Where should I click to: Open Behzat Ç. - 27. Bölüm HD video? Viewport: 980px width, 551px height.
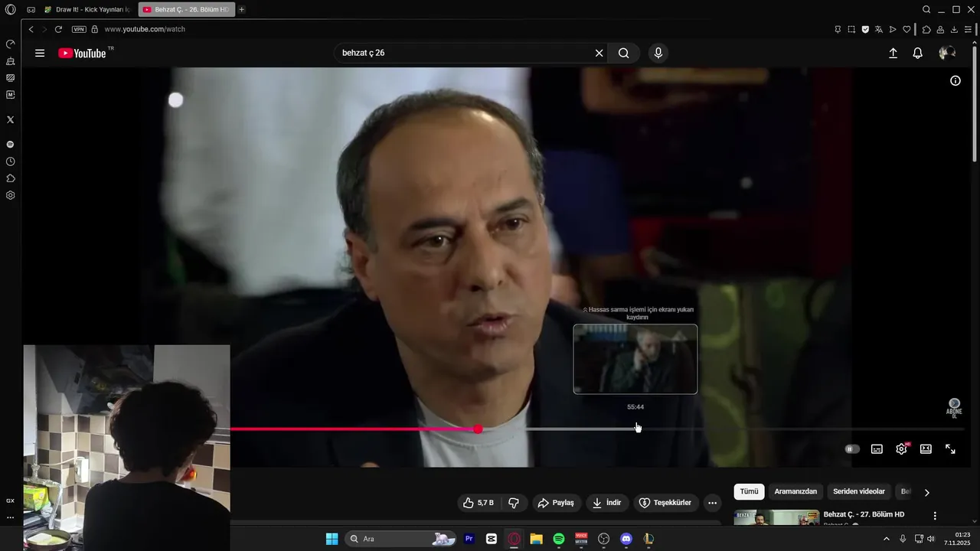(864, 514)
